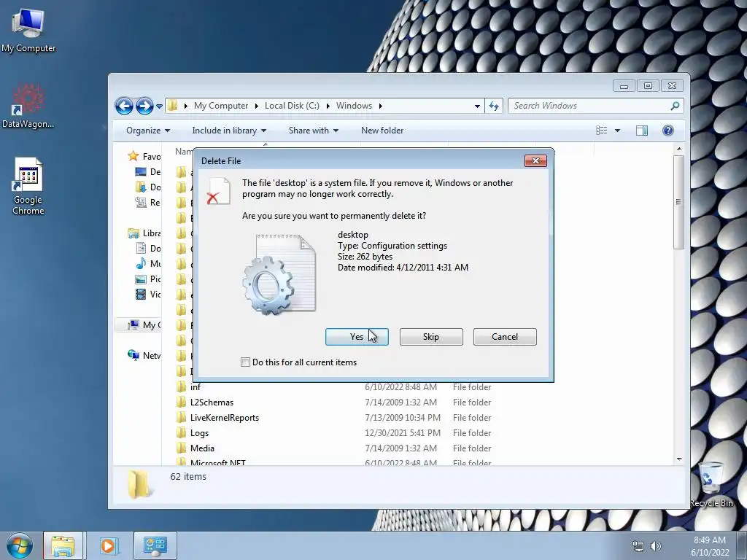The image size is (747, 560).
Task: Click the file list scrollbar thumb
Action: tap(679, 202)
